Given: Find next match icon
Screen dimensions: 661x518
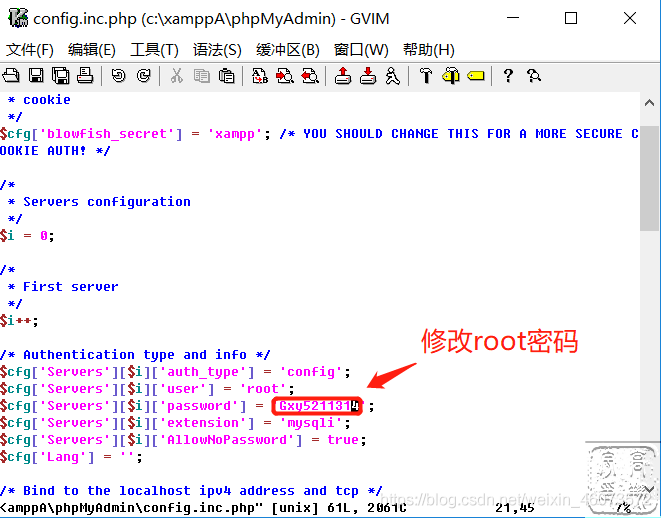Looking at the screenshot, I should [x=285, y=76].
